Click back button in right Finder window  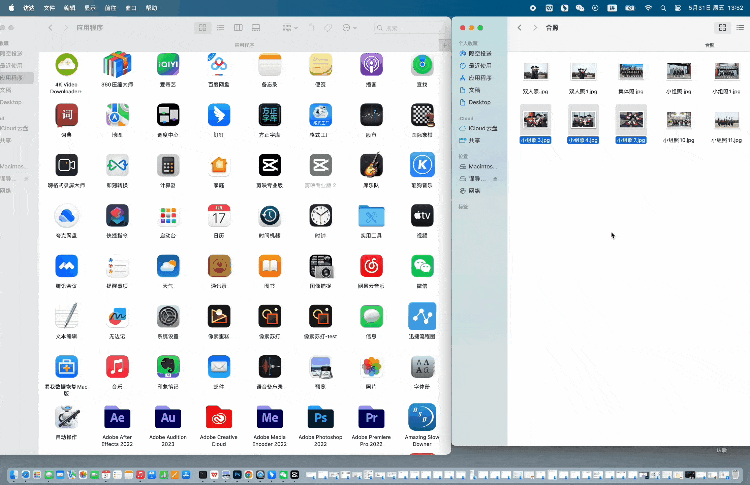click(521, 27)
